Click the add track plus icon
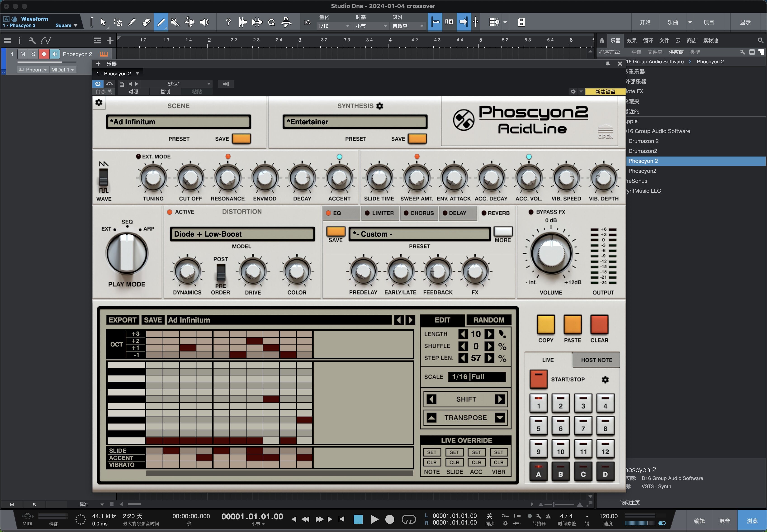 click(x=110, y=40)
